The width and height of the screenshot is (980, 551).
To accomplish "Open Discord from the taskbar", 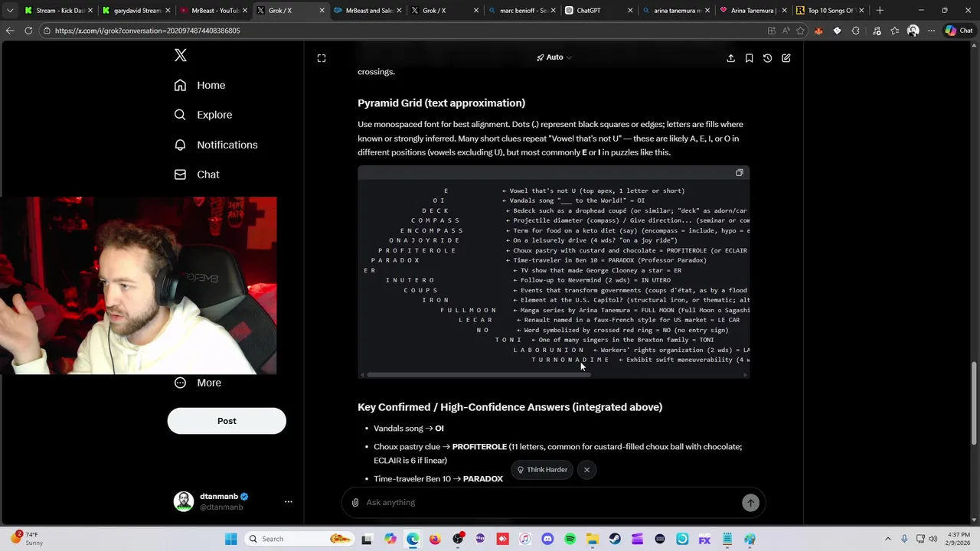I will tap(547, 539).
